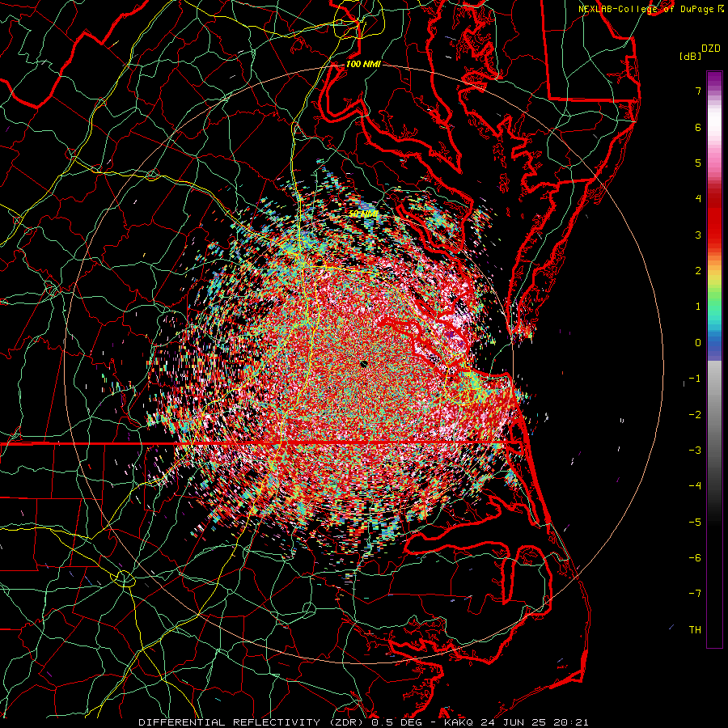
Task: Click the legend value -5 label
Action: (695, 523)
